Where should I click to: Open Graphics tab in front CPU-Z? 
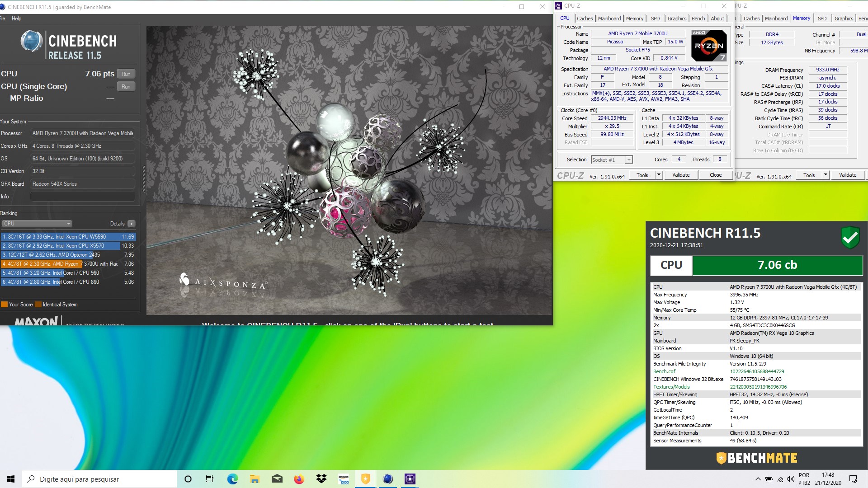click(x=677, y=19)
